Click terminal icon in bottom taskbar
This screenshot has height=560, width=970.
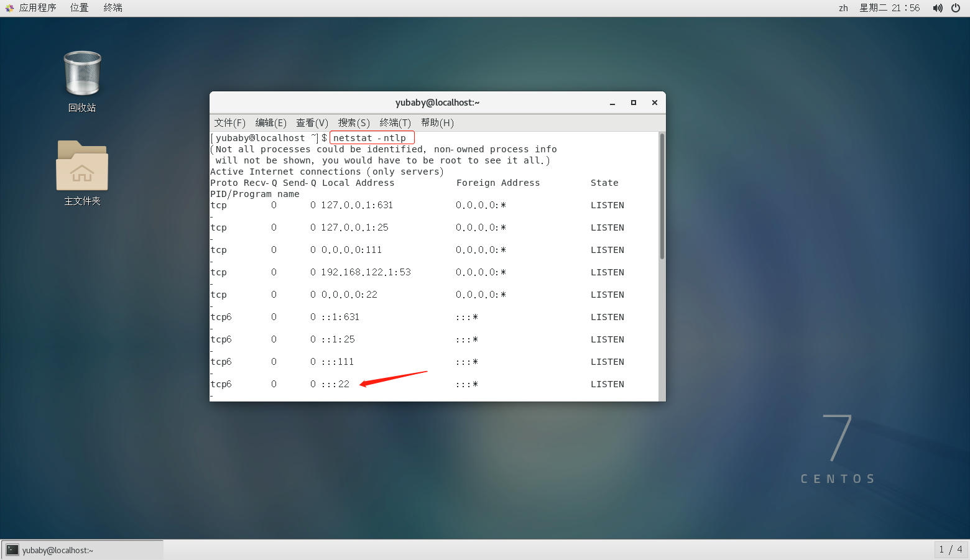coord(12,549)
